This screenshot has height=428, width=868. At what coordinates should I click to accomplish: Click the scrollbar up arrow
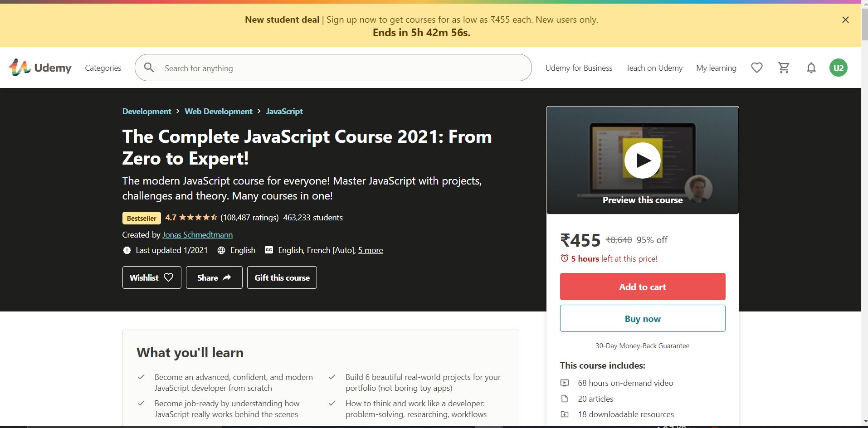point(864,3)
